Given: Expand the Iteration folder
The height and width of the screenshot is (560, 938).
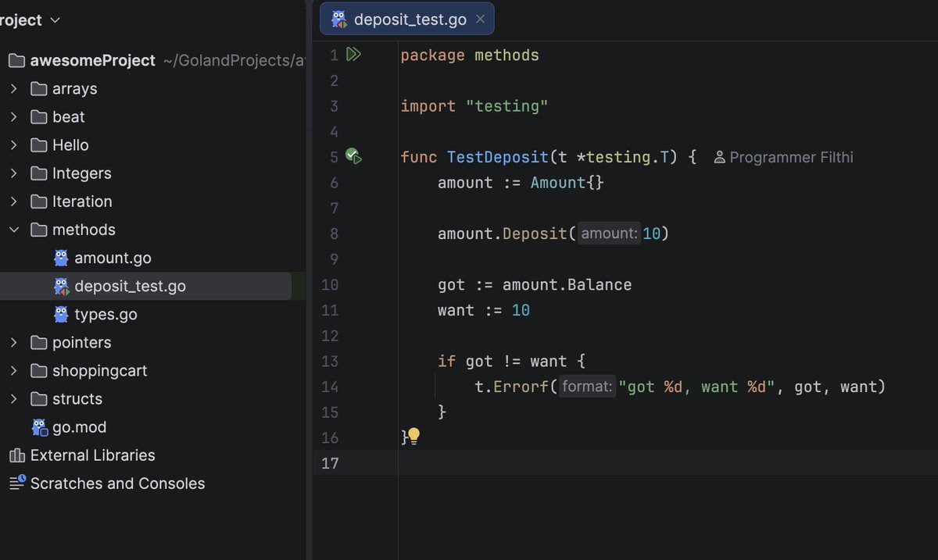Looking at the screenshot, I should click(13, 202).
